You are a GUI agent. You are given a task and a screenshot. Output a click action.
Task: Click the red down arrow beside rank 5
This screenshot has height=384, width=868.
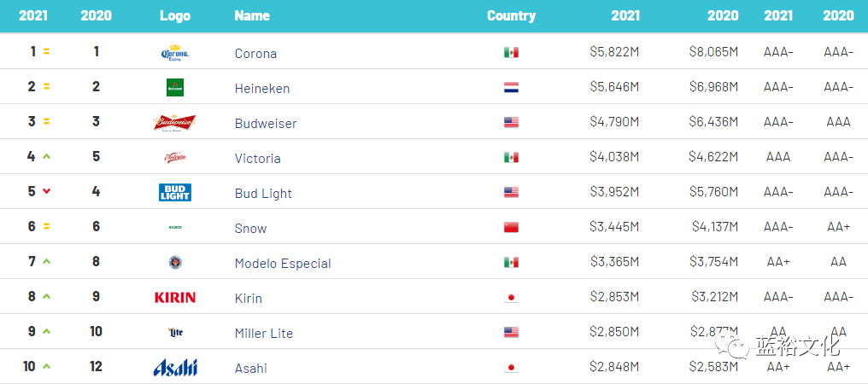click(x=46, y=192)
